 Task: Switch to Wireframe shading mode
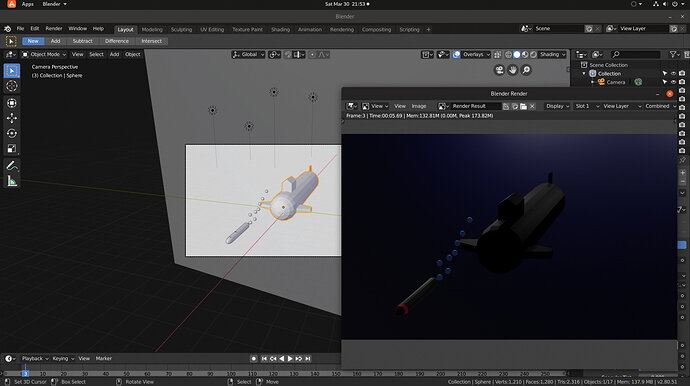coord(508,55)
